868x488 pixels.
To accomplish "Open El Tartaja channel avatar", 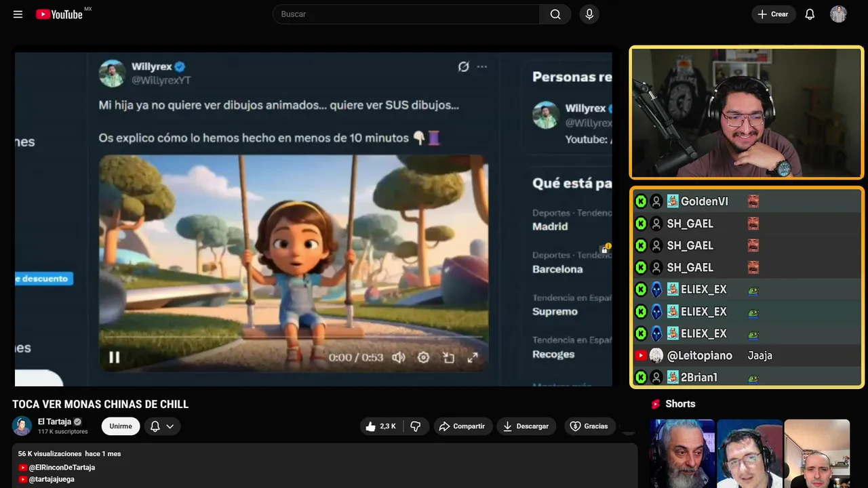I will coord(22,426).
